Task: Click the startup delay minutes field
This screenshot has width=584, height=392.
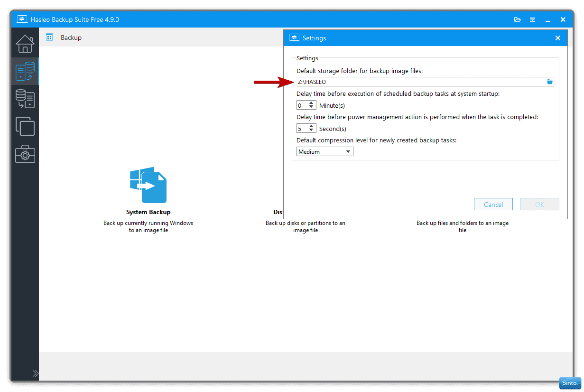Action: [302, 105]
